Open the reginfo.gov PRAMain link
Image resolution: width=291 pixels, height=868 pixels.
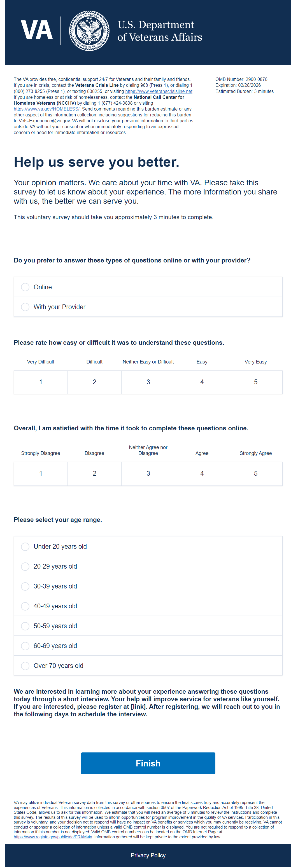click(53, 837)
